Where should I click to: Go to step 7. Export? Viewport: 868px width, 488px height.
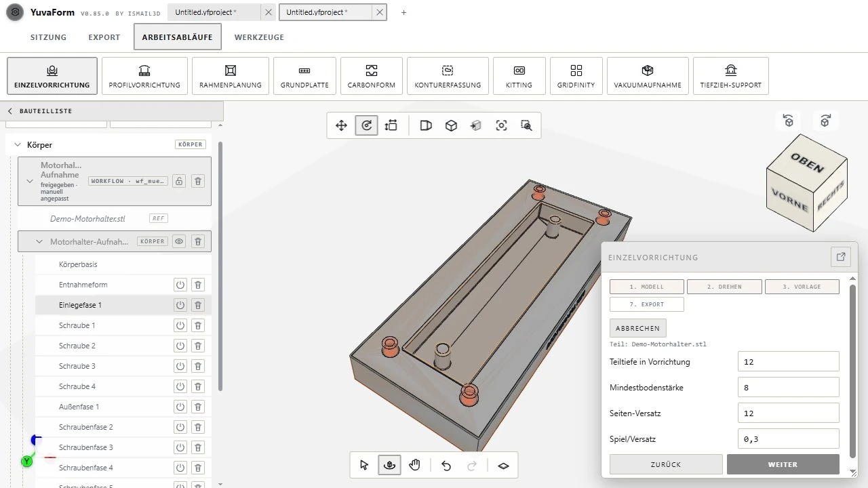pyautogui.click(x=647, y=304)
